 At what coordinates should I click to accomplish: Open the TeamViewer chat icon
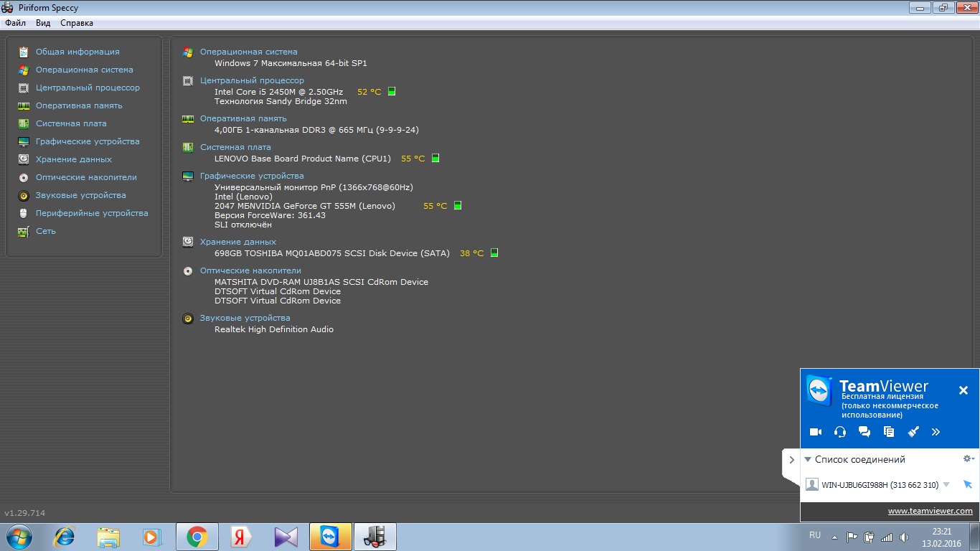[864, 432]
